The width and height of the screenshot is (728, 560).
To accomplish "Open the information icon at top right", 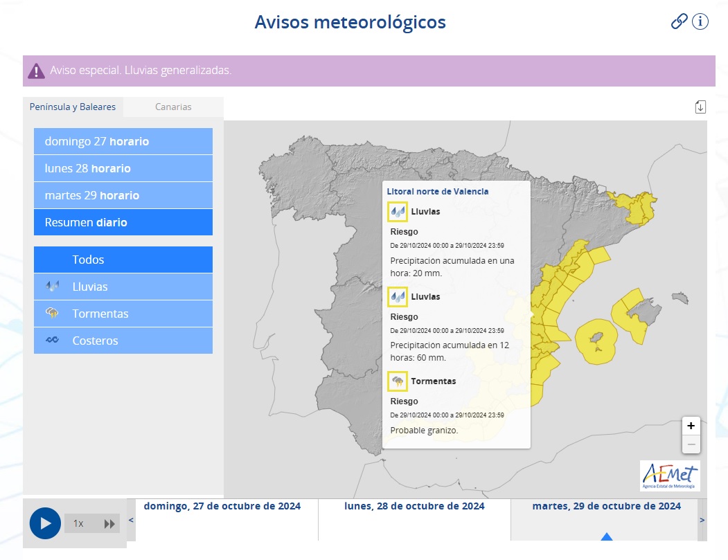I will click(x=700, y=22).
